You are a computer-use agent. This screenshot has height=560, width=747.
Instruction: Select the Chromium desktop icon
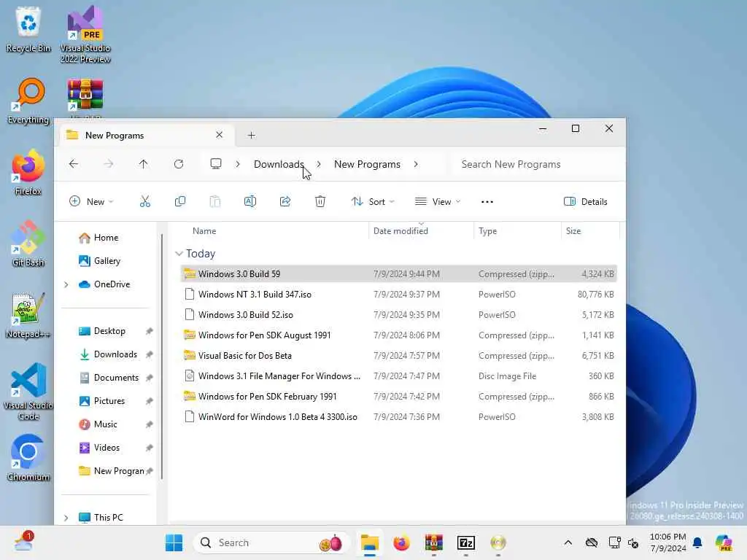pos(28,458)
